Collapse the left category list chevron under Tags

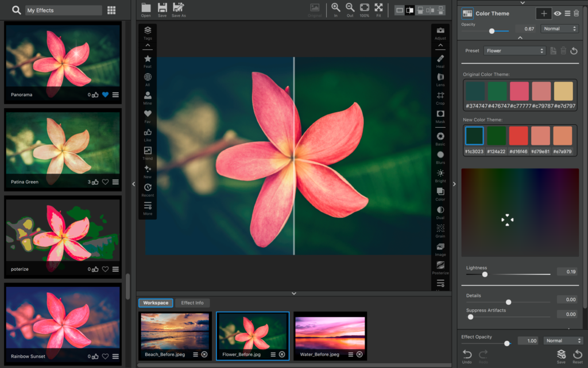[148, 45]
